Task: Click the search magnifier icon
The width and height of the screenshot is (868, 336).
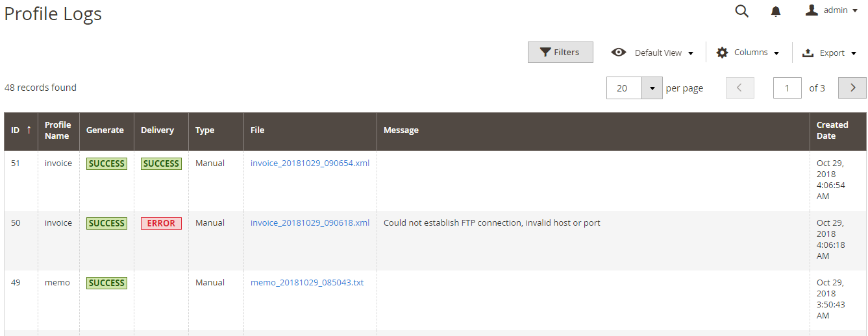Action: pos(741,11)
